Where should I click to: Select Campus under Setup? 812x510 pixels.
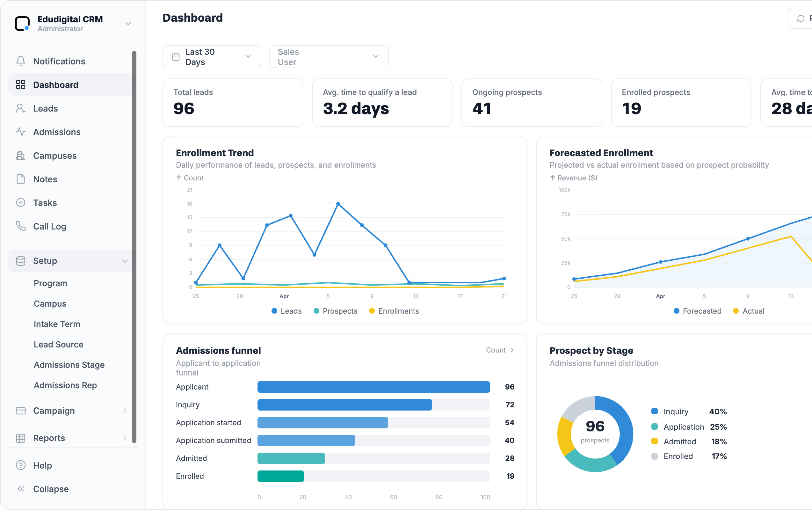pyautogui.click(x=50, y=303)
